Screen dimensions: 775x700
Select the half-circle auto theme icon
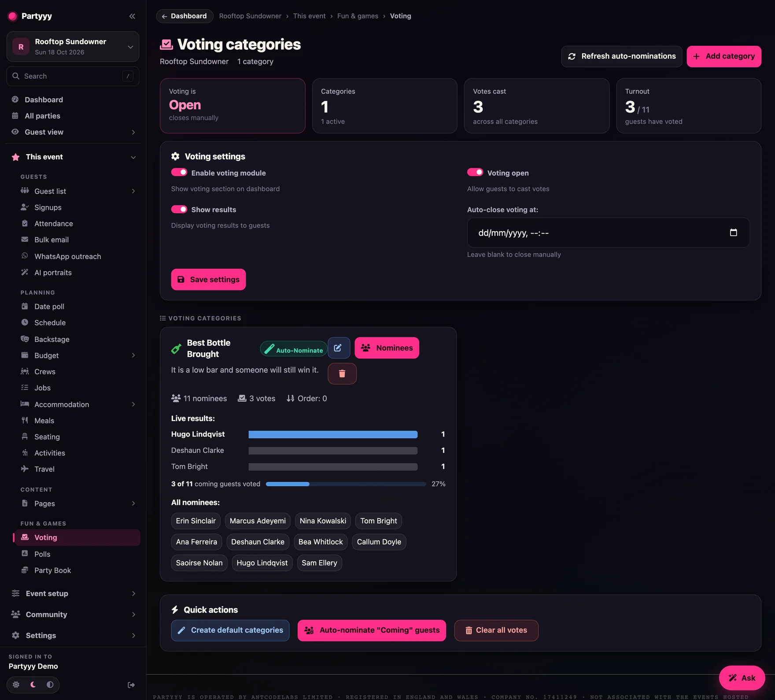[50, 685]
